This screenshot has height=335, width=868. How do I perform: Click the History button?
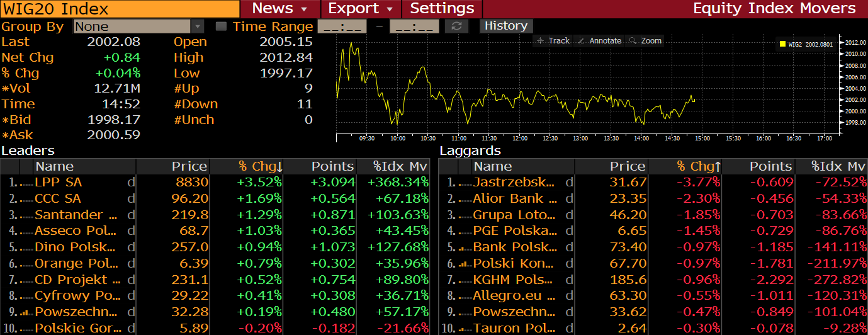pos(506,26)
